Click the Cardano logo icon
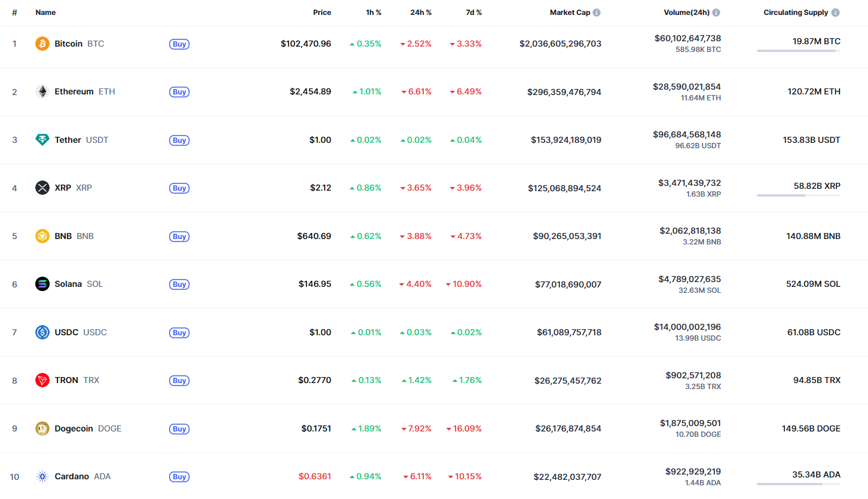The height and width of the screenshot is (499, 868). (x=42, y=476)
